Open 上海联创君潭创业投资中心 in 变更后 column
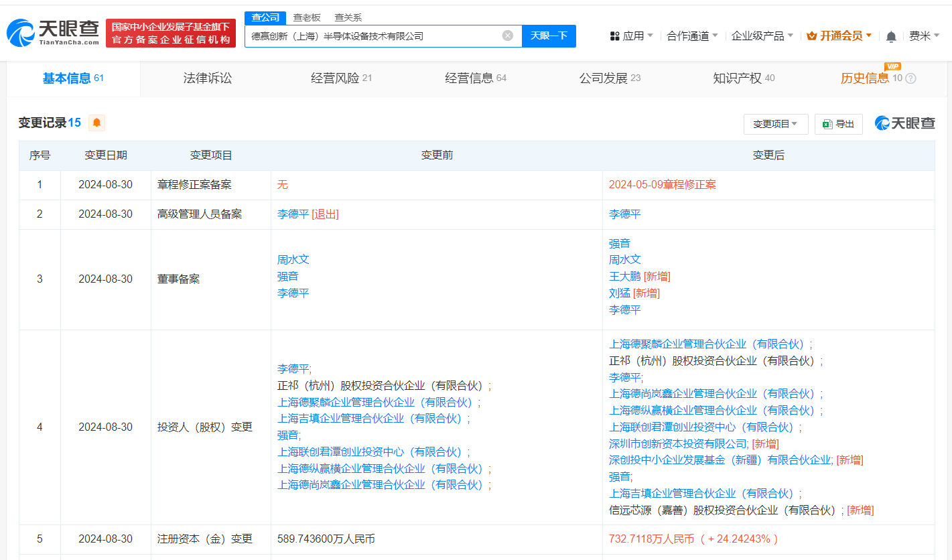The height and width of the screenshot is (560, 952). tap(704, 427)
